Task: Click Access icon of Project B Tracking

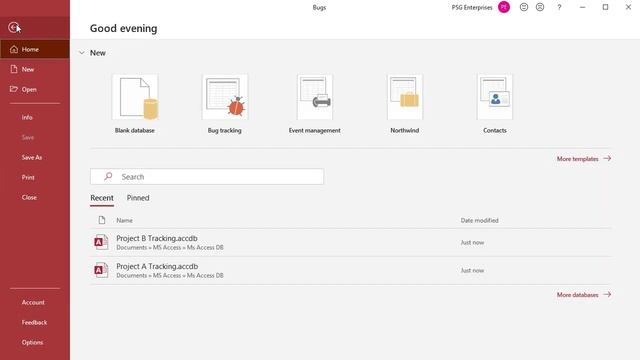Action: click(101, 242)
